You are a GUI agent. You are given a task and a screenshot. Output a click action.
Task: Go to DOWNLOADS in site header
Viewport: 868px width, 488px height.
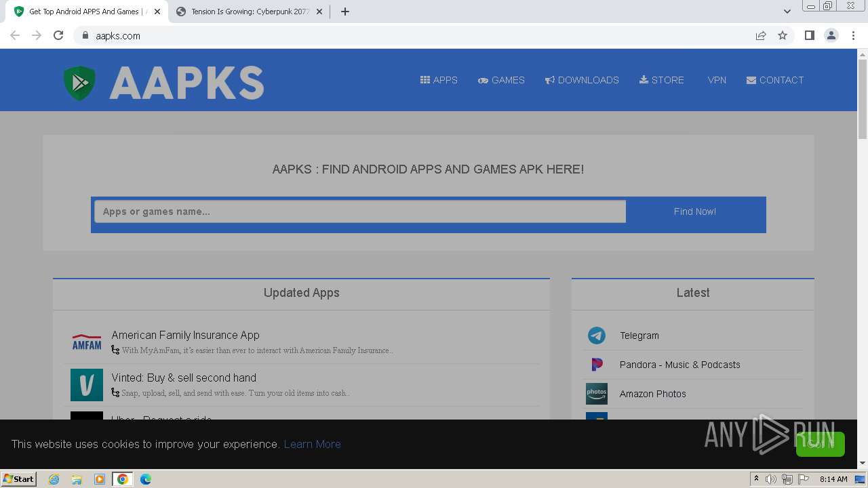582,80
